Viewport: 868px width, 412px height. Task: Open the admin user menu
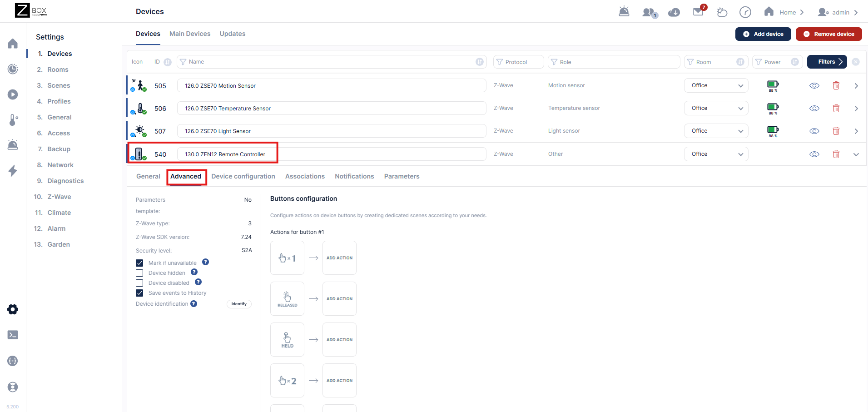(838, 12)
